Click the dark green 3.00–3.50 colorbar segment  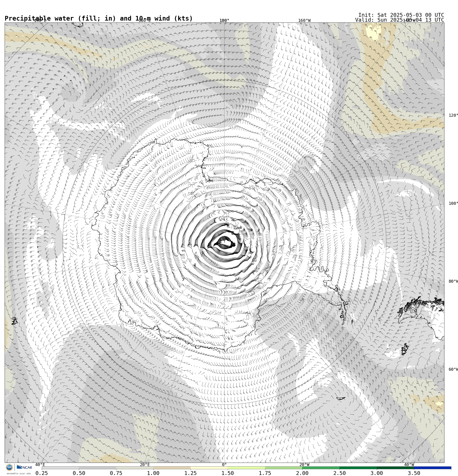395,468
